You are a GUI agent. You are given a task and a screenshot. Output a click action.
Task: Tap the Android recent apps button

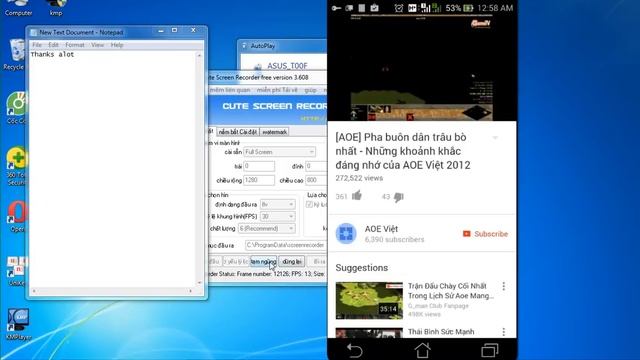click(490, 350)
